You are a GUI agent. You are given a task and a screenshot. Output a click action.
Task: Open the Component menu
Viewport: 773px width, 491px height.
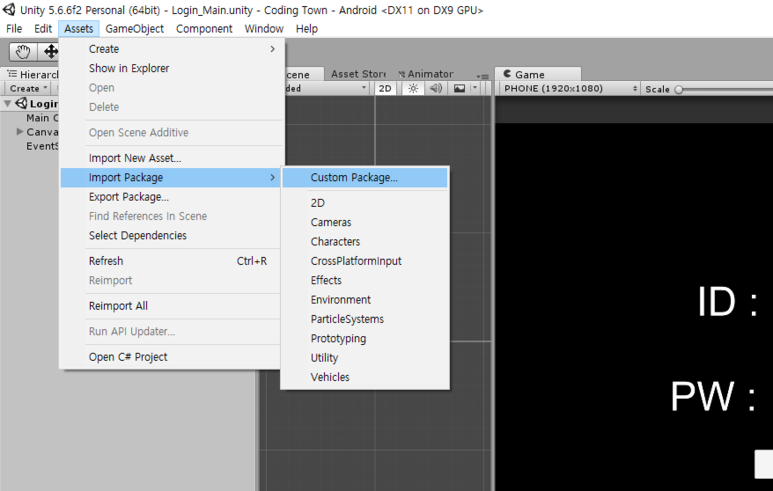pyautogui.click(x=204, y=29)
